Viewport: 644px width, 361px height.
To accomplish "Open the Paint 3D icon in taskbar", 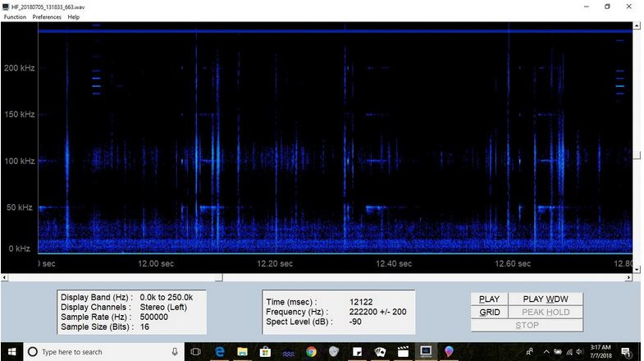I will pos(449,352).
